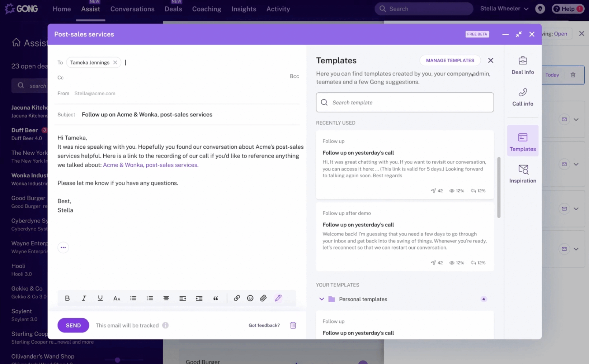Screen dimensions: 589x364
Task: Open the Call info panel
Action: point(523,97)
